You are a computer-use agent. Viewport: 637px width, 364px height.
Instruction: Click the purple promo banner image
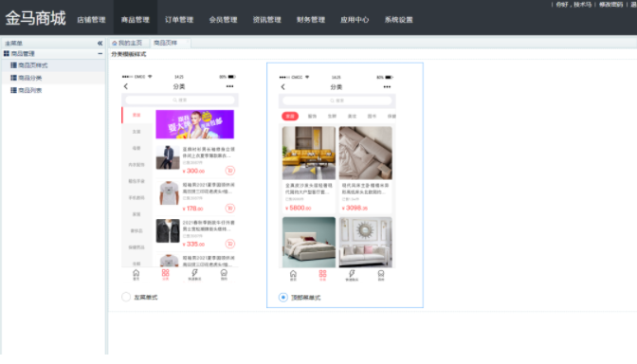[195, 124]
